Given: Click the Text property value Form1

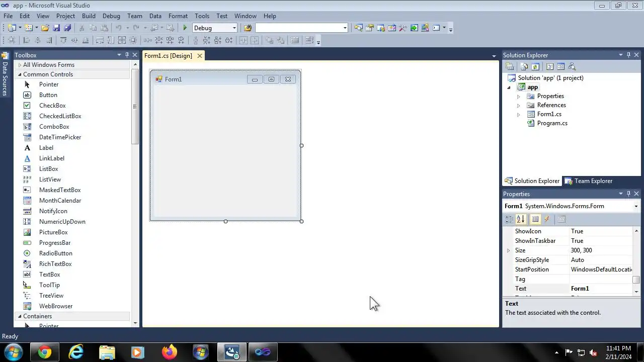Looking at the screenshot, I should click(x=601, y=289).
